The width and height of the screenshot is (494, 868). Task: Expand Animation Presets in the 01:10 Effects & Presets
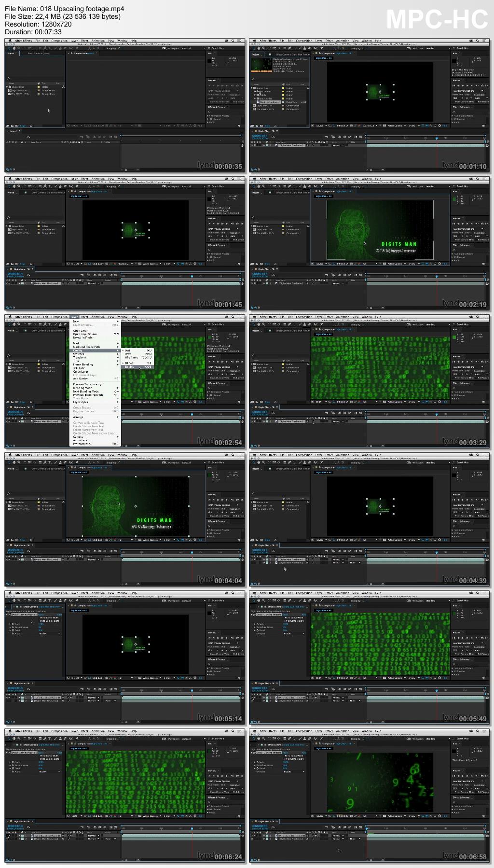click(x=452, y=116)
